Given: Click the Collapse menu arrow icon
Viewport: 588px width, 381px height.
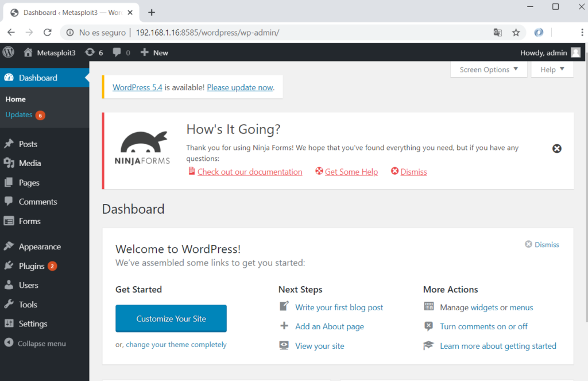Looking at the screenshot, I should [x=9, y=343].
